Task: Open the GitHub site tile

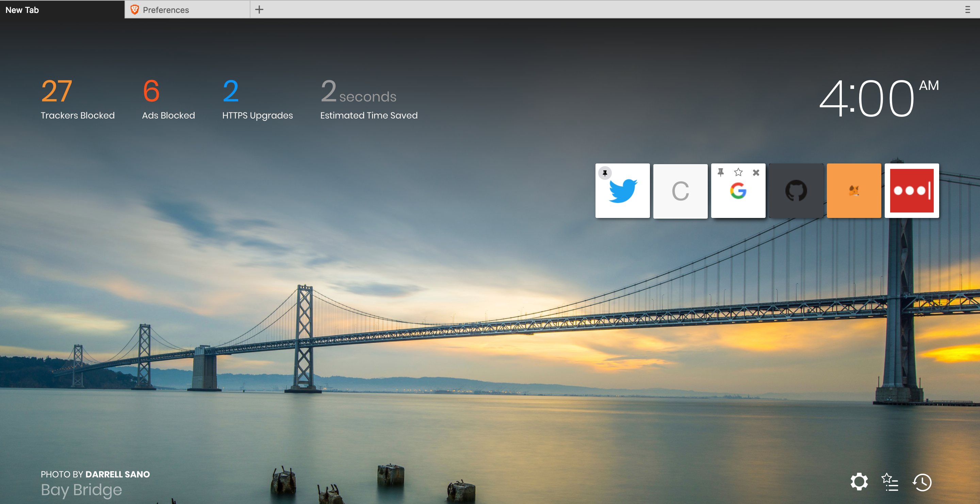Action: [x=796, y=191]
